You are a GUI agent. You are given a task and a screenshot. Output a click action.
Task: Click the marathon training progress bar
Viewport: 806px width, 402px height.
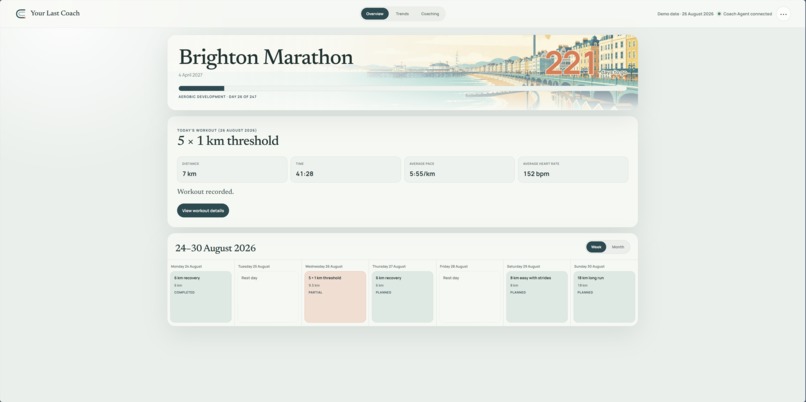click(402, 88)
